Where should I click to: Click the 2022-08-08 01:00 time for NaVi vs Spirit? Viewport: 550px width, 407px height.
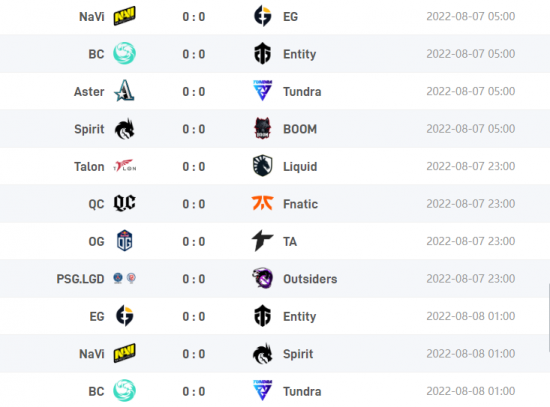[x=471, y=354]
